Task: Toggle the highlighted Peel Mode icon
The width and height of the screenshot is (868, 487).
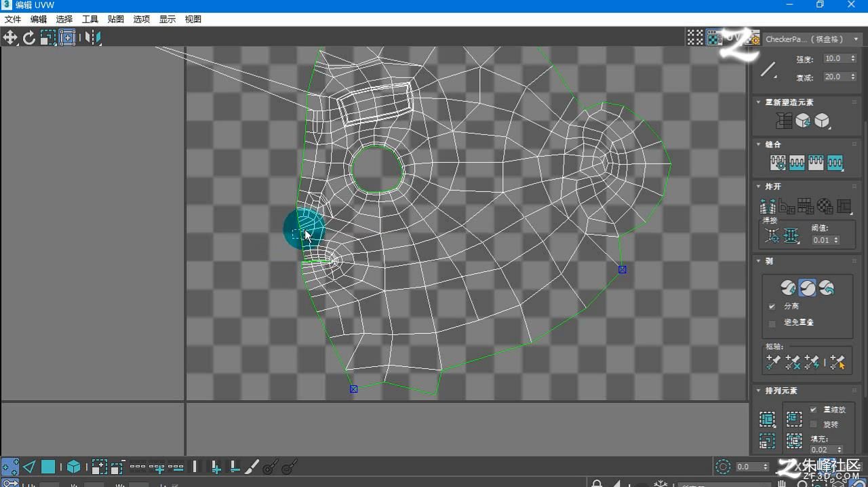Action: point(807,288)
